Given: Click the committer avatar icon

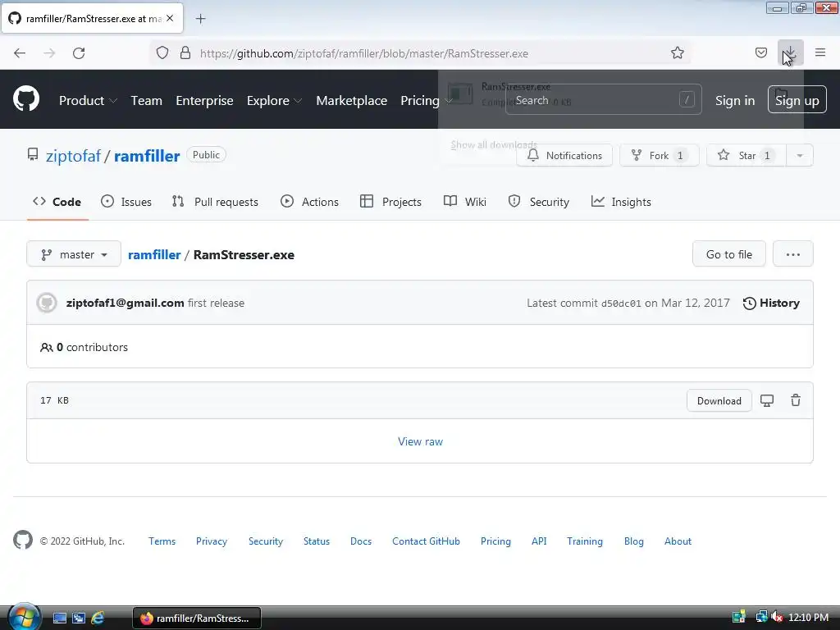Looking at the screenshot, I should [x=47, y=303].
